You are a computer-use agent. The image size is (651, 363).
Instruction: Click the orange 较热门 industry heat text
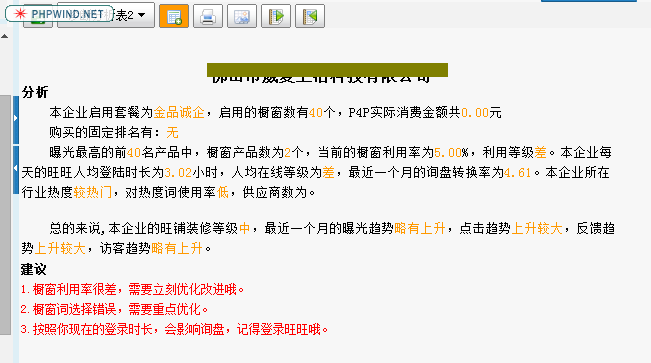(x=93, y=192)
